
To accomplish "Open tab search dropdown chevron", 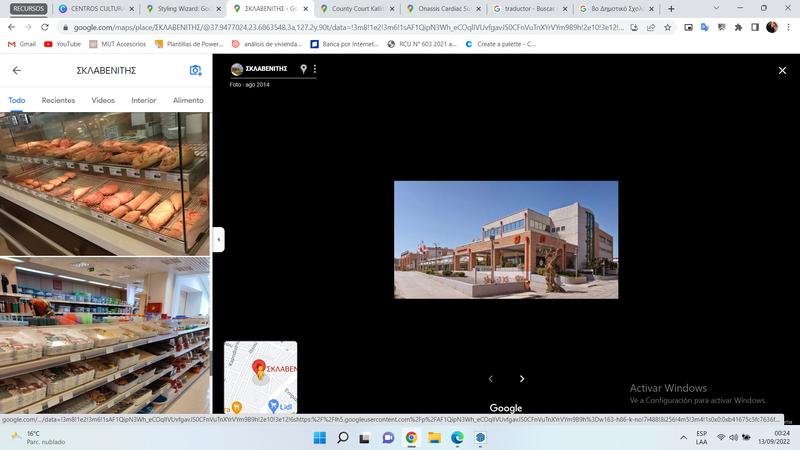I will (x=716, y=8).
